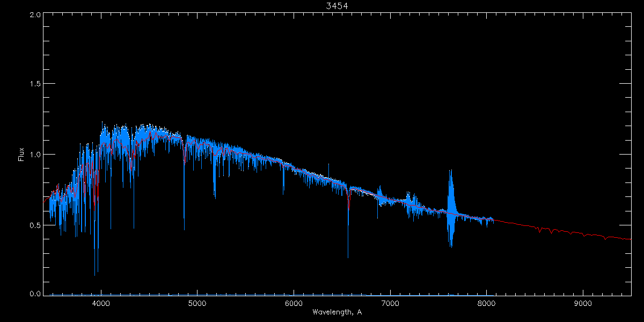Click the Wavelength, A axis label
The width and height of the screenshot is (644, 322).
click(x=337, y=312)
